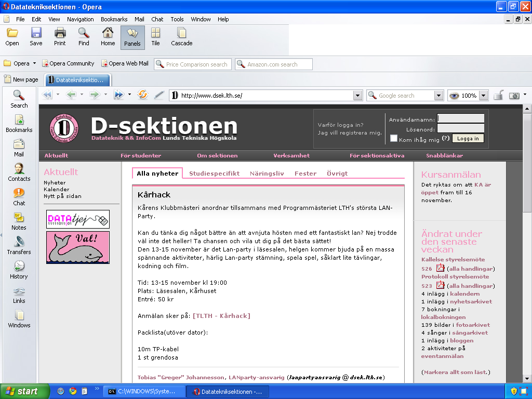The height and width of the screenshot is (399, 532).
Task: Expand the Opera bookmarks folder dropdown
Action: [x=34, y=63]
